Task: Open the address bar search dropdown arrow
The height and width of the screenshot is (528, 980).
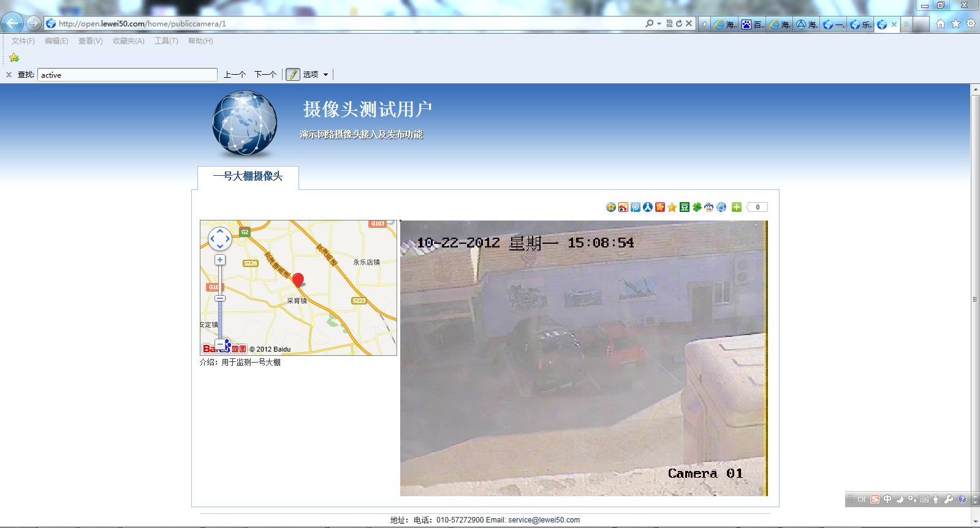Action: point(659,24)
